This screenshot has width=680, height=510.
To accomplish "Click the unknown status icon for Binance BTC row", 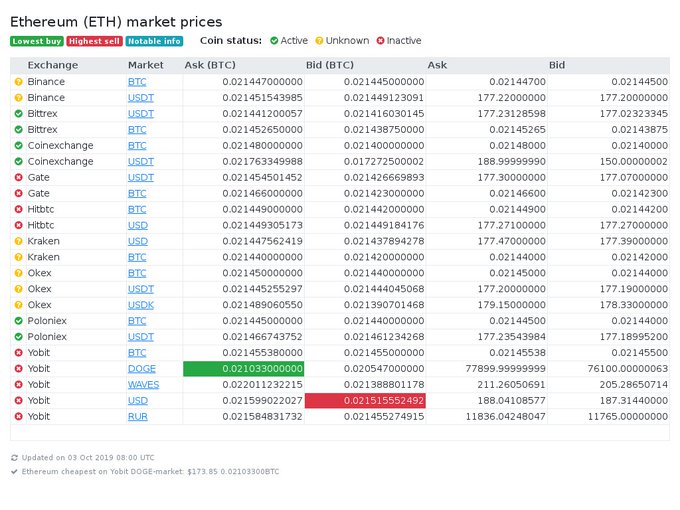I will point(18,82).
